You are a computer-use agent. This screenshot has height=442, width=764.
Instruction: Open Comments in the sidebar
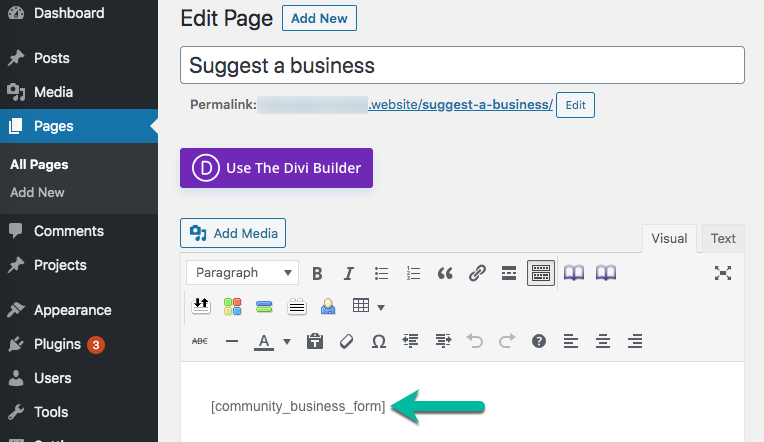(79, 231)
